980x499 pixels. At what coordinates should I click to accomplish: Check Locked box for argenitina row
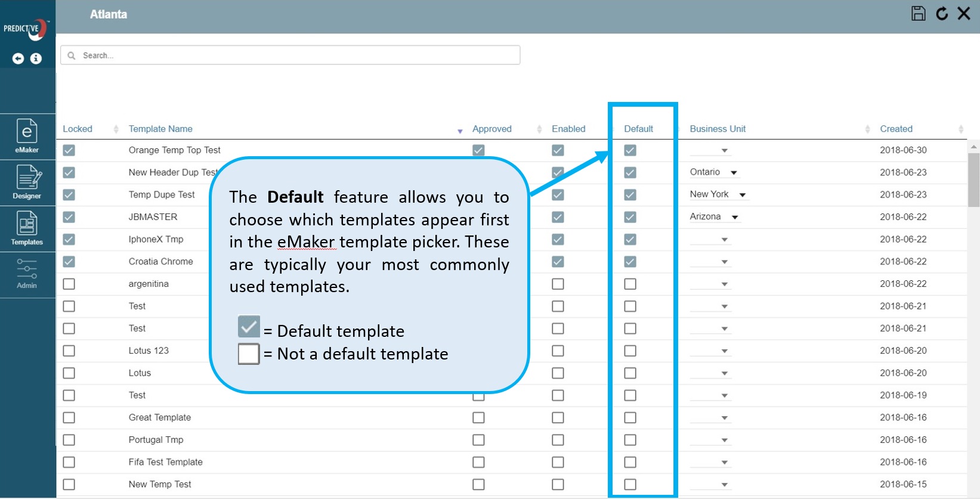tap(69, 284)
